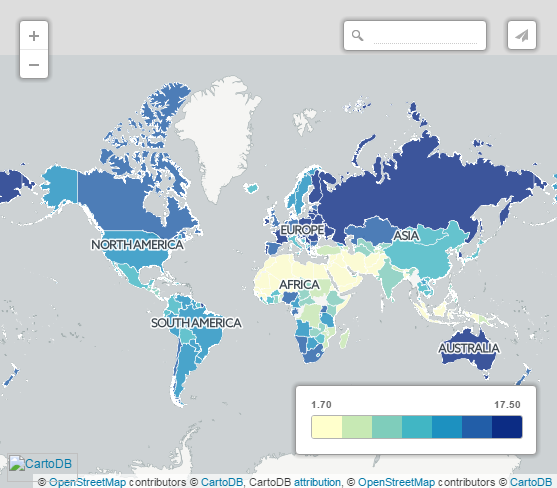Click the AUSTRALIA map label
The height and width of the screenshot is (488, 557).
[469, 348]
